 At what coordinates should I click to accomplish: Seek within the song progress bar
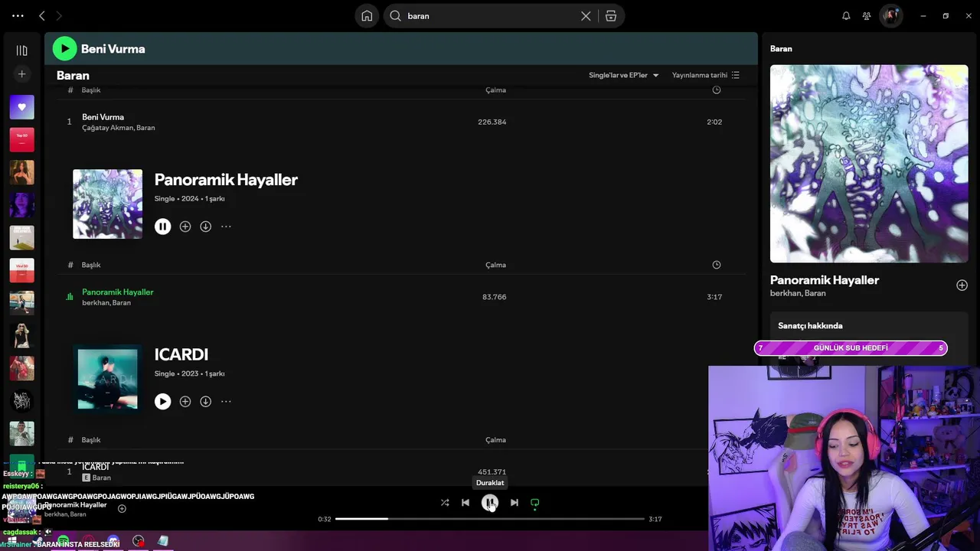coord(490,519)
